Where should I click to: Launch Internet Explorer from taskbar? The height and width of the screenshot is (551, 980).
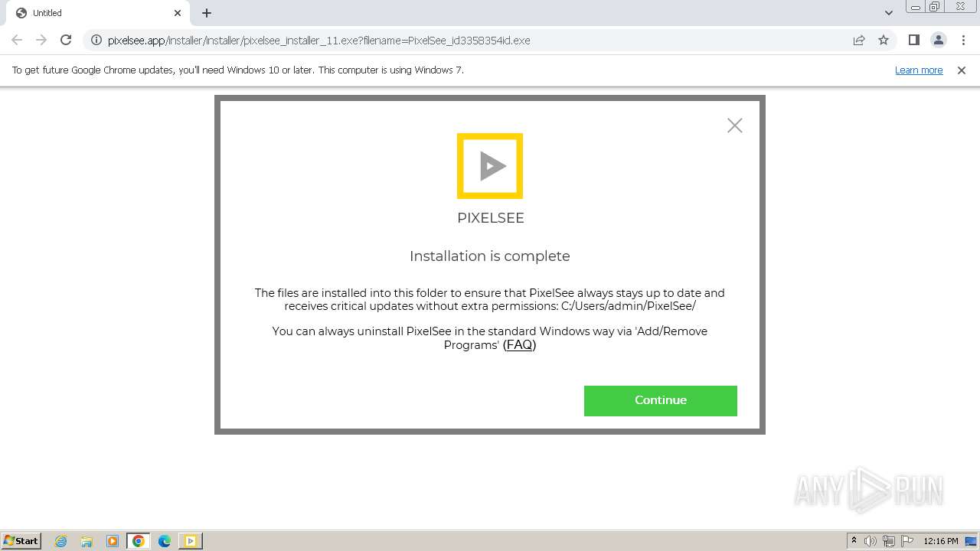click(61, 541)
